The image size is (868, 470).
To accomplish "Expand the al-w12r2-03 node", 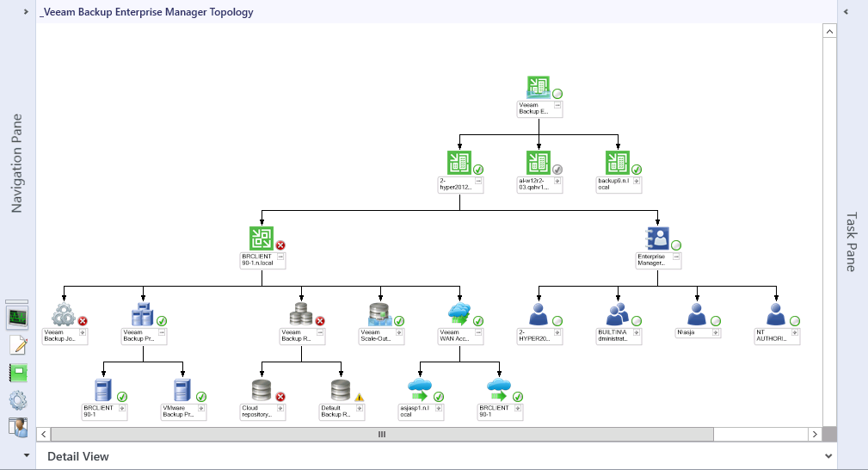I will [557, 182].
